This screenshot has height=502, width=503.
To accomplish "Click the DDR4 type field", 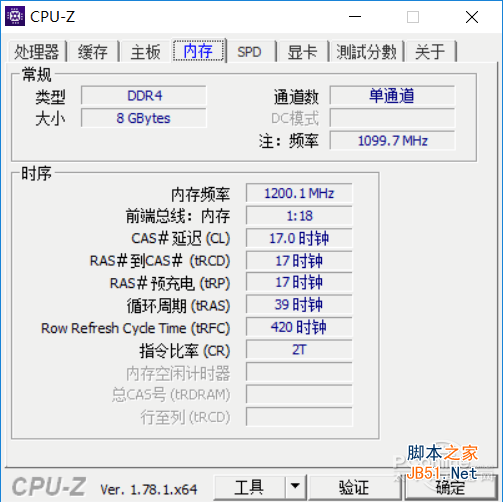I will [144, 96].
